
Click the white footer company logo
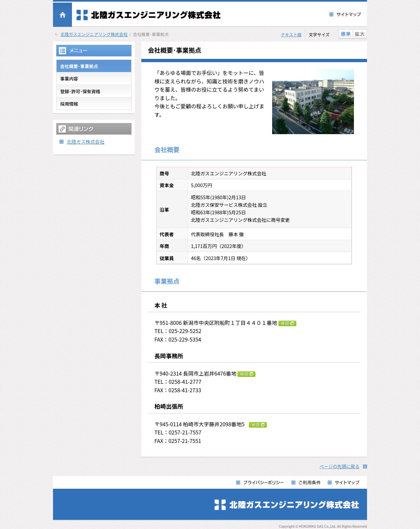coord(287,505)
